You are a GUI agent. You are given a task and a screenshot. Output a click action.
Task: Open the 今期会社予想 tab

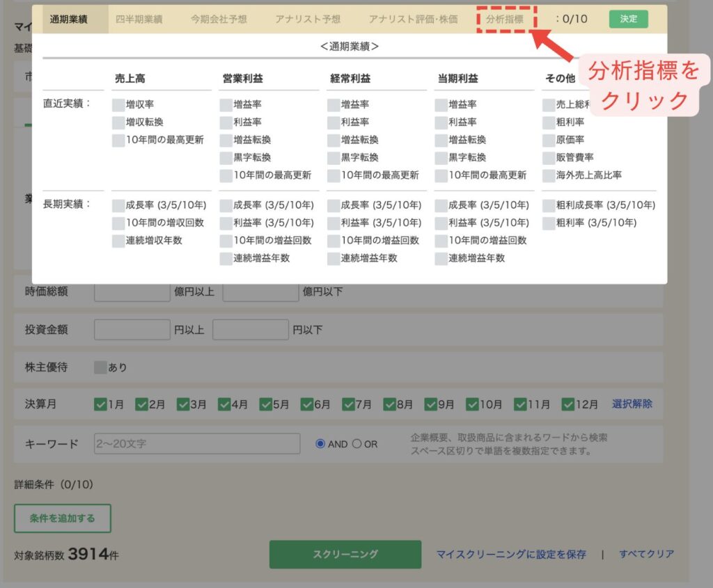[219, 19]
